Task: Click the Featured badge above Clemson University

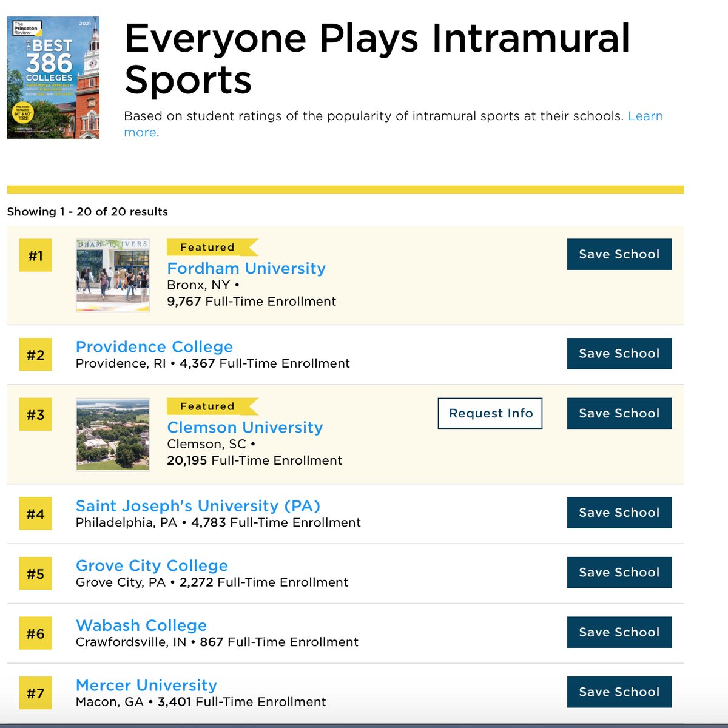Action: pos(212,406)
